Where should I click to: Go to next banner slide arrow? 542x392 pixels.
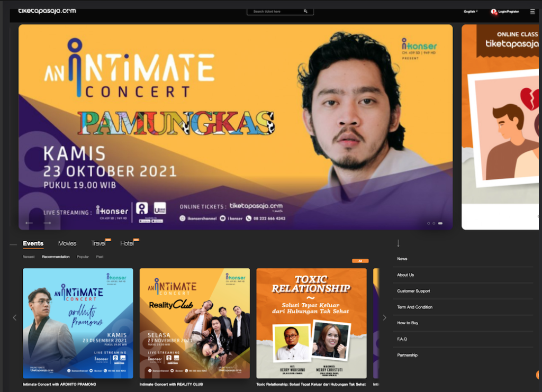pos(47,223)
